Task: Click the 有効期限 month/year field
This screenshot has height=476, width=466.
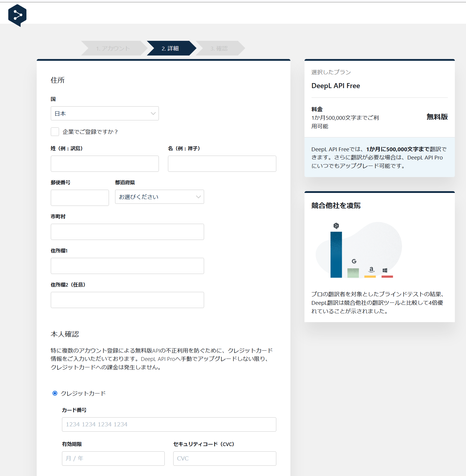Action: pyautogui.click(x=113, y=458)
